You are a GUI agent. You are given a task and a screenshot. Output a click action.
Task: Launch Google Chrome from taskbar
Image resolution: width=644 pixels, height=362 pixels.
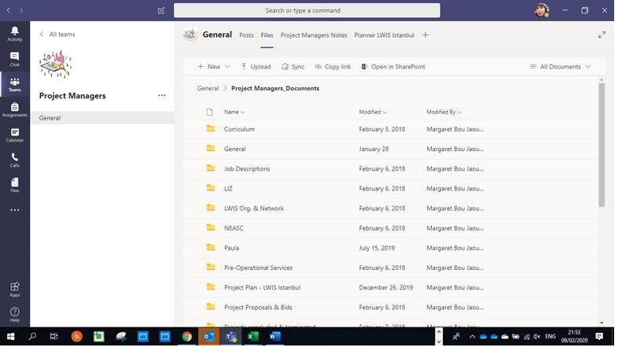pos(187,337)
